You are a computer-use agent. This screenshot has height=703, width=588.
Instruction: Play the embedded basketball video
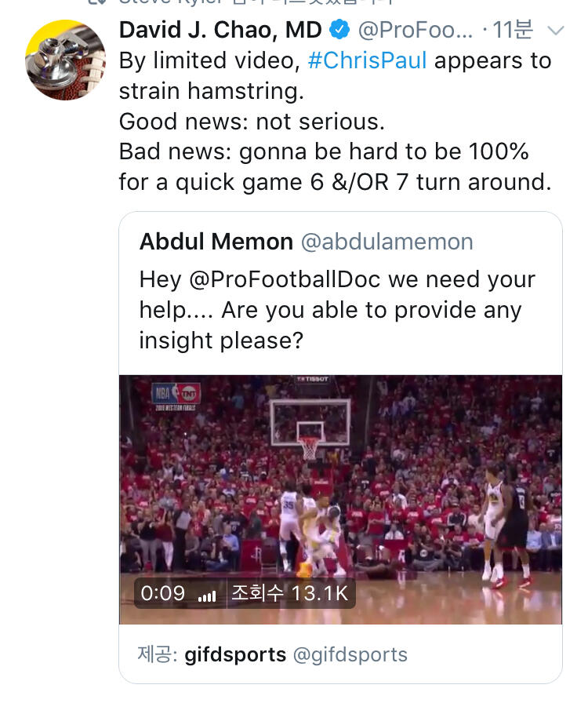click(x=340, y=500)
